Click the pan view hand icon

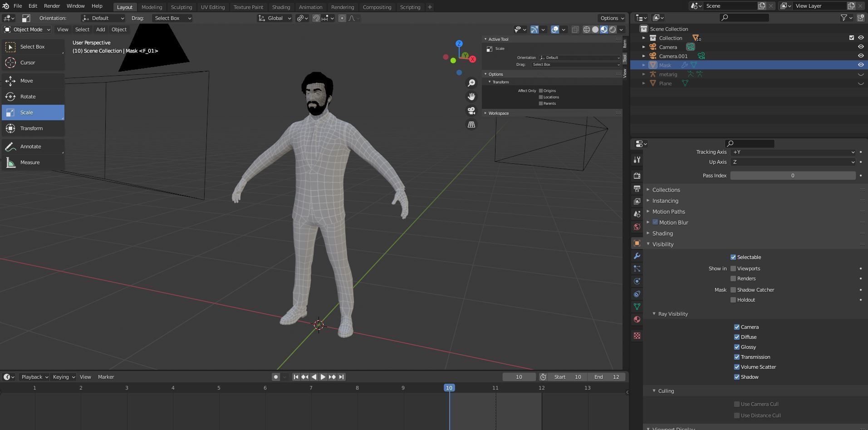coord(471,97)
